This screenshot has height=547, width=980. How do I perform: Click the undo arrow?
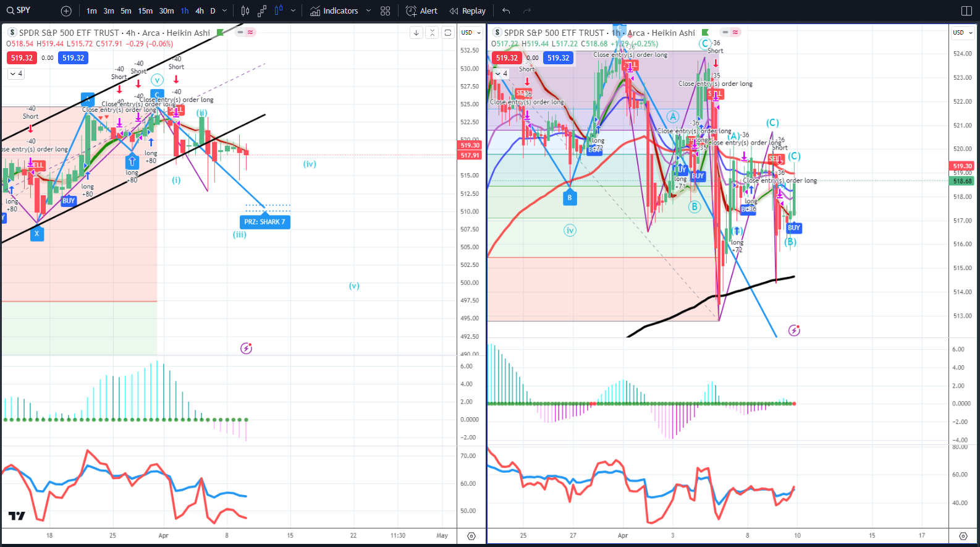click(x=506, y=11)
